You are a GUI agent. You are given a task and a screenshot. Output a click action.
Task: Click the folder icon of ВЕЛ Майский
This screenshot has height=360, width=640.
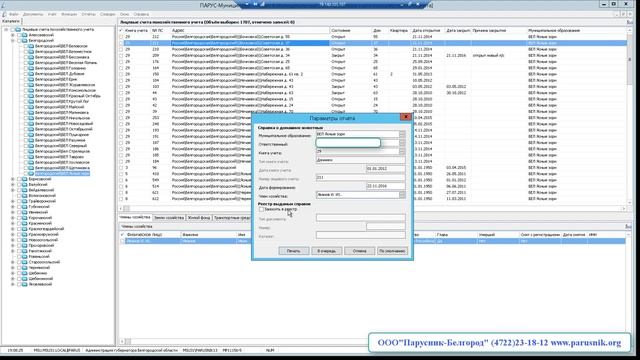click(x=31, y=107)
